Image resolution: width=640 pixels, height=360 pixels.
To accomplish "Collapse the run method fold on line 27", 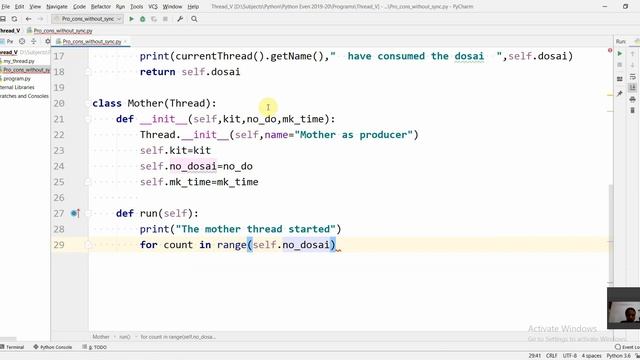I will (88, 213).
